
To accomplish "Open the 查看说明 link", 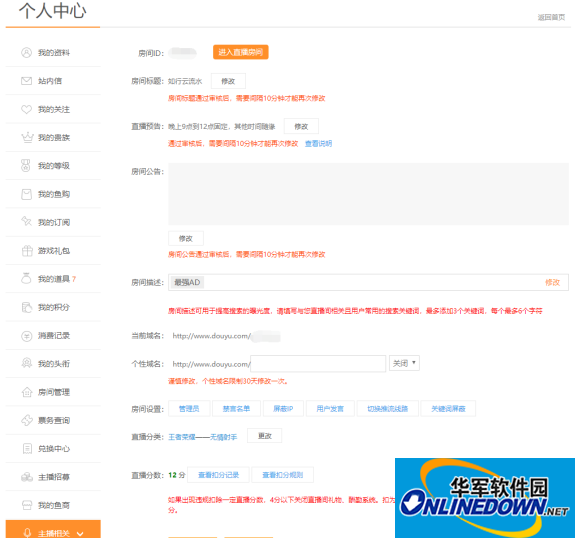I will pyautogui.click(x=318, y=143).
